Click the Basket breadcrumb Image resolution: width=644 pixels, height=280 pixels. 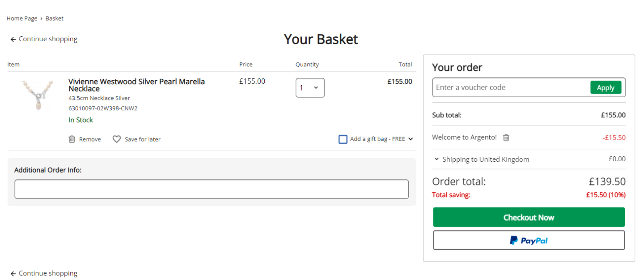pyautogui.click(x=55, y=18)
